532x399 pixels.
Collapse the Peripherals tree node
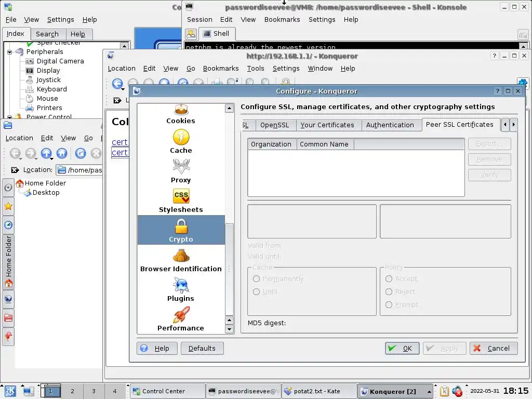tap(9, 52)
